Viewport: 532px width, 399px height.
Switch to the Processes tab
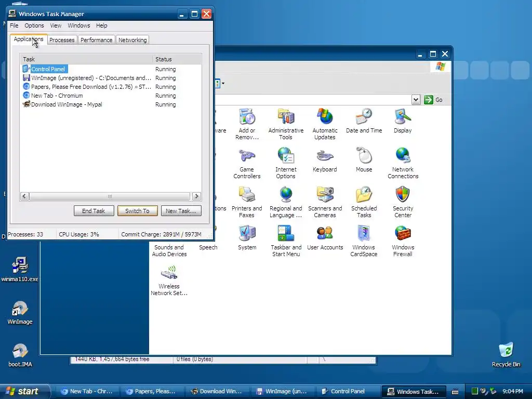[62, 40]
